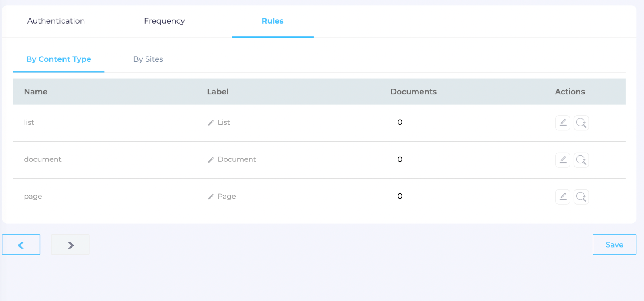Click the edit icon for the list row
Image resolution: width=644 pixels, height=301 pixels.
tap(562, 123)
